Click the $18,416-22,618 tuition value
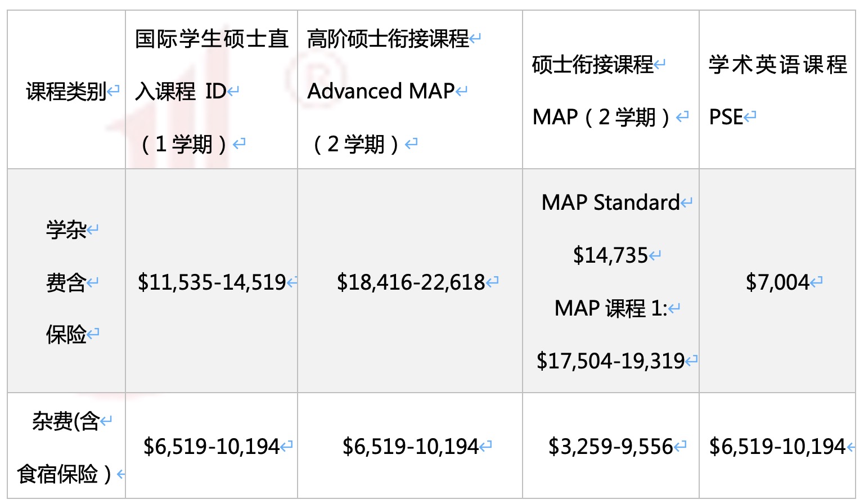The height and width of the screenshot is (504, 864). (411, 282)
